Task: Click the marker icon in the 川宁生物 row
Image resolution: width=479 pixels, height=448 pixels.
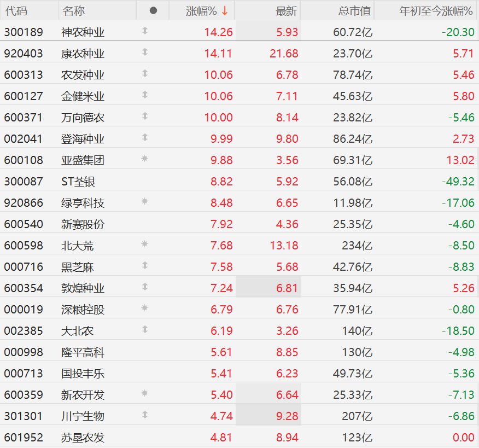Action: pyautogui.click(x=145, y=415)
